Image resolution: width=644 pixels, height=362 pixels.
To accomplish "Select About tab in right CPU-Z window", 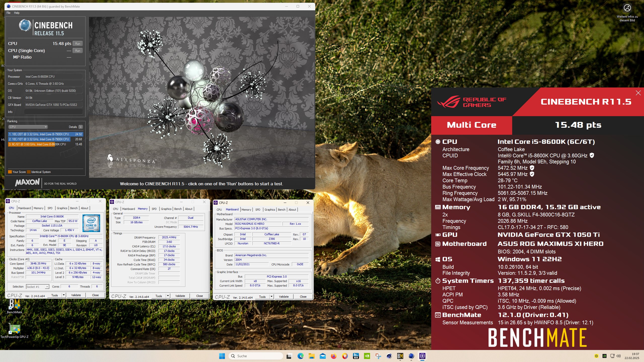I will [x=292, y=210].
